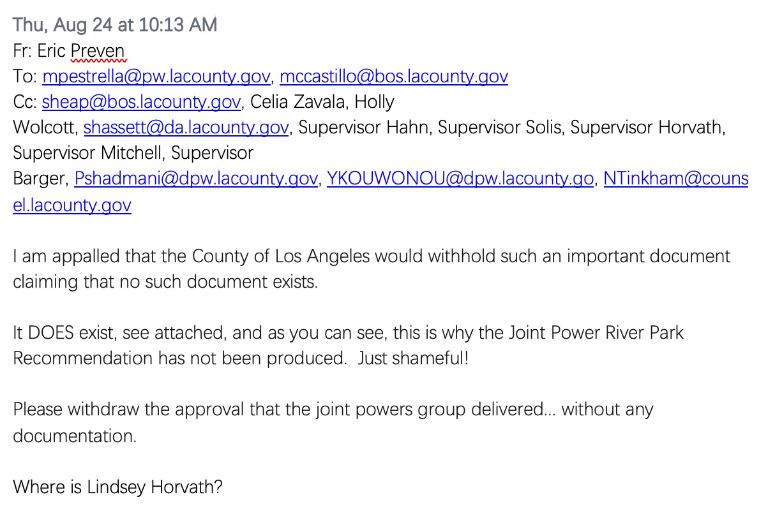This screenshot has width=775, height=532.
Task: Click the "Where is Lindsey Horvath?" line
Action: coord(117,487)
